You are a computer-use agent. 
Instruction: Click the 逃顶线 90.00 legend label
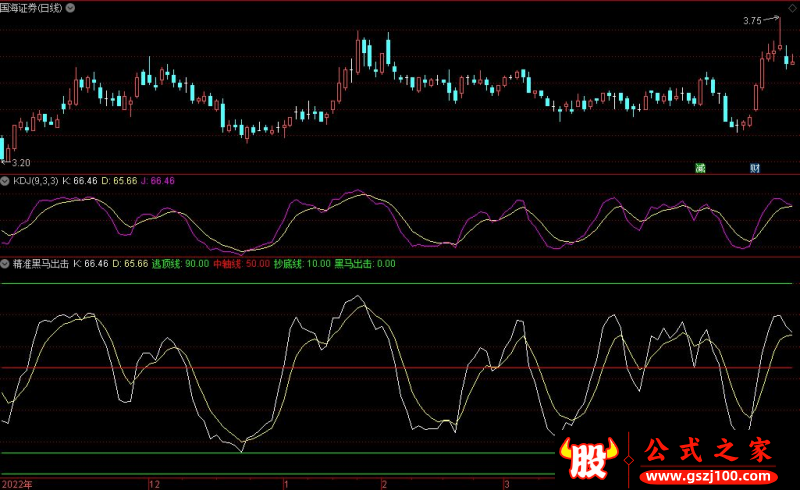(x=180, y=264)
